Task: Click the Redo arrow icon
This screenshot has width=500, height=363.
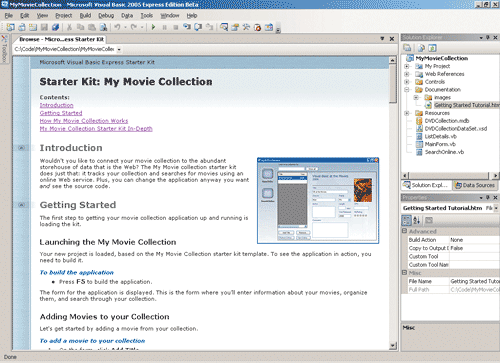Action: click(134, 27)
